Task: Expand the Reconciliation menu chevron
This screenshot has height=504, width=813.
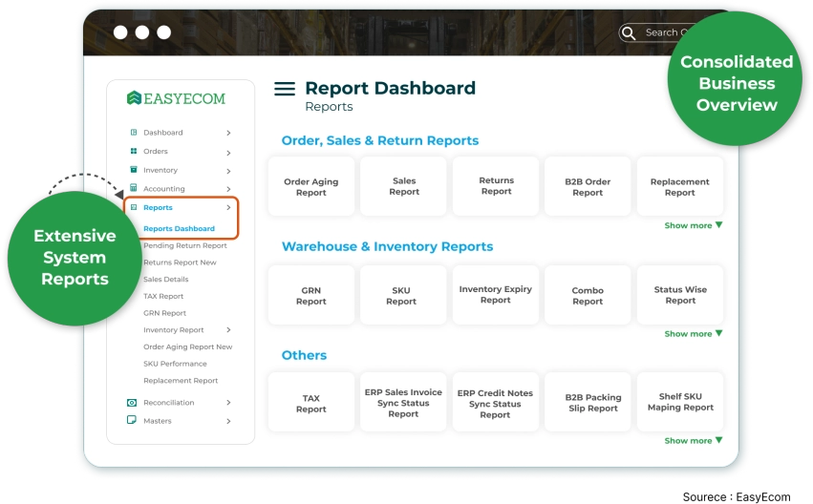Action: pyautogui.click(x=228, y=403)
